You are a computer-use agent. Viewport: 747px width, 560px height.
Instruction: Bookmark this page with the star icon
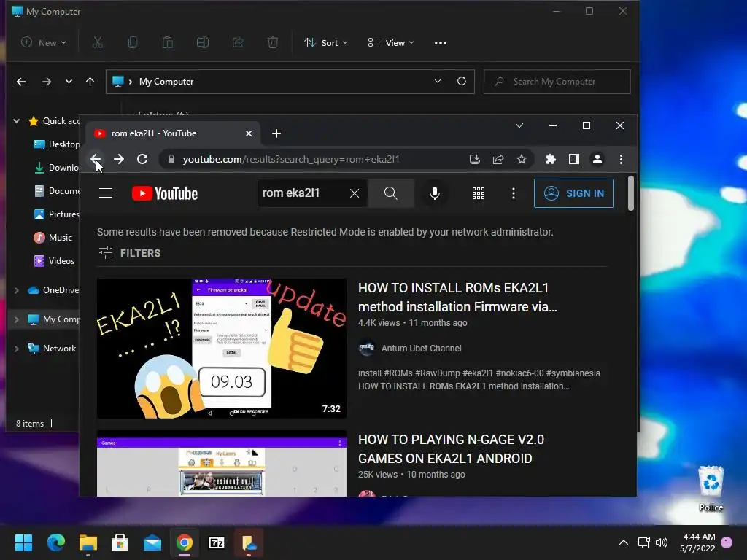pyautogui.click(x=522, y=159)
